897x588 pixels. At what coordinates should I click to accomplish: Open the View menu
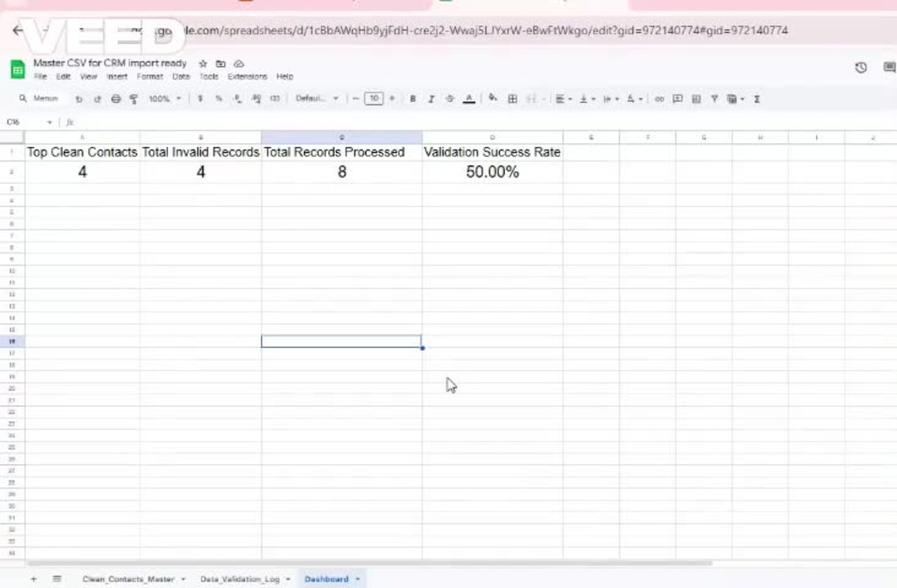tap(89, 76)
